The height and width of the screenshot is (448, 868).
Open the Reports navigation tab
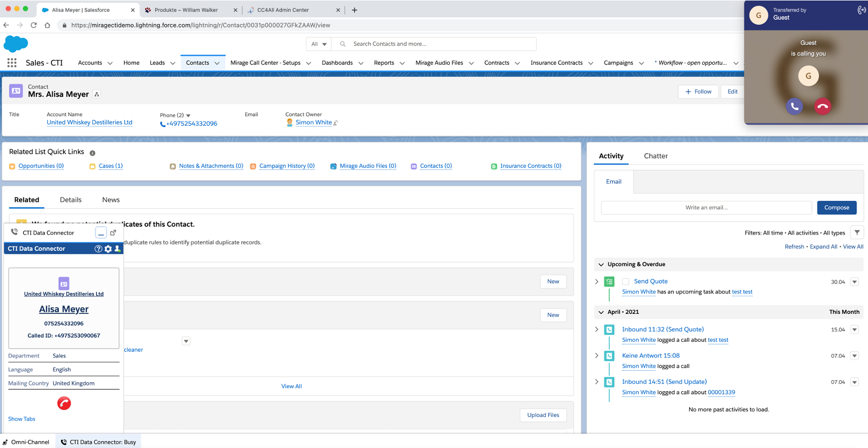pyautogui.click(x=384, y=63)
